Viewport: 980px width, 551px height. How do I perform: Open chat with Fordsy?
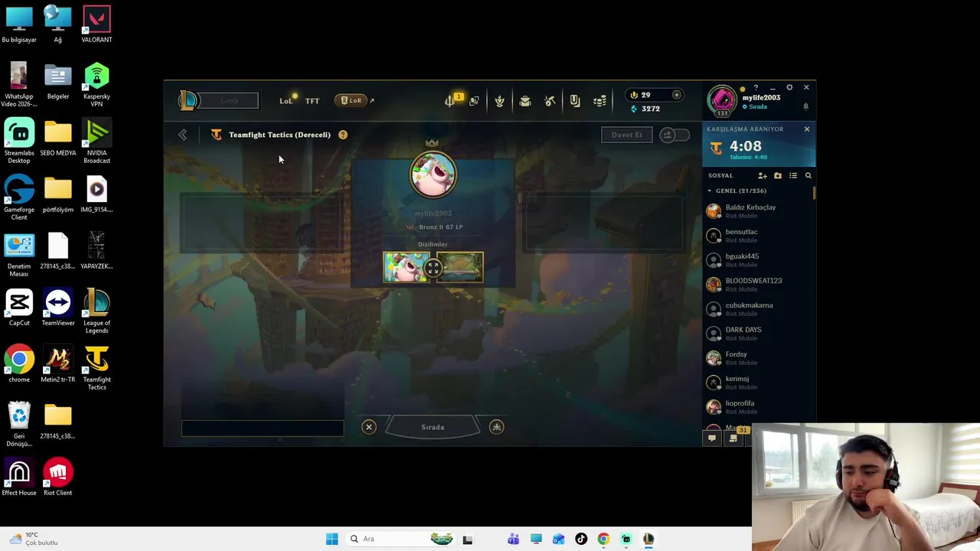coord(758,357)
